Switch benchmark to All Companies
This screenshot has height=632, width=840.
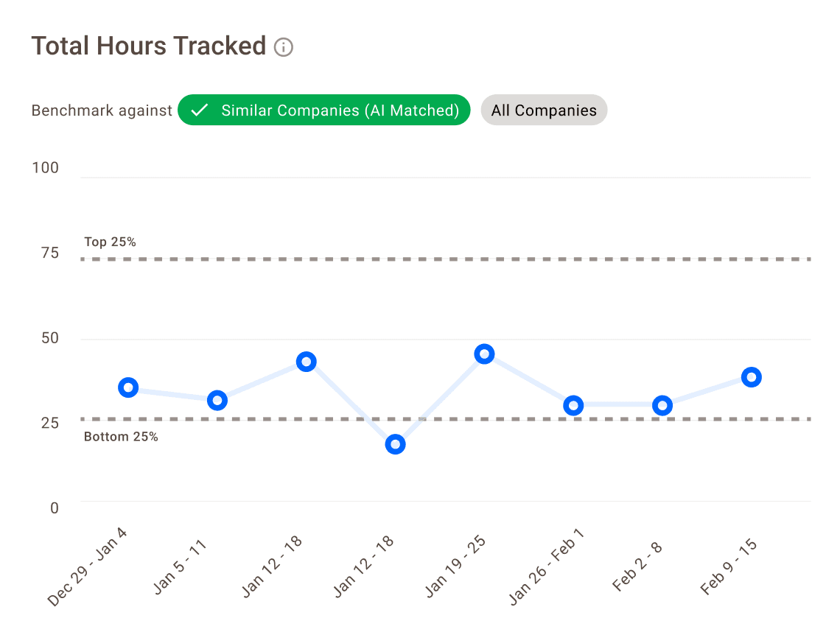[x=544, y=110]
